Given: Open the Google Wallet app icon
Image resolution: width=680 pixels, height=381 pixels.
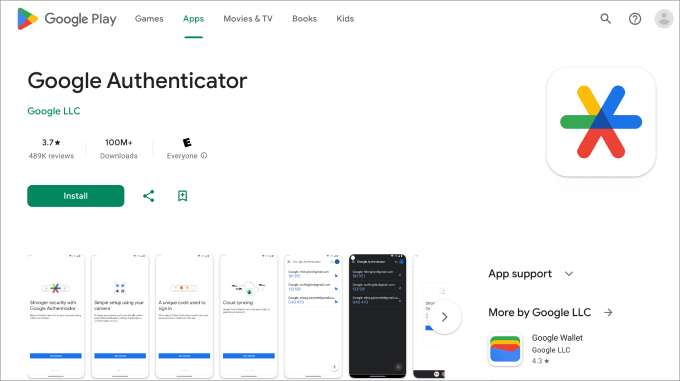Looking at the screenshot, I should [x=505, y=349].
